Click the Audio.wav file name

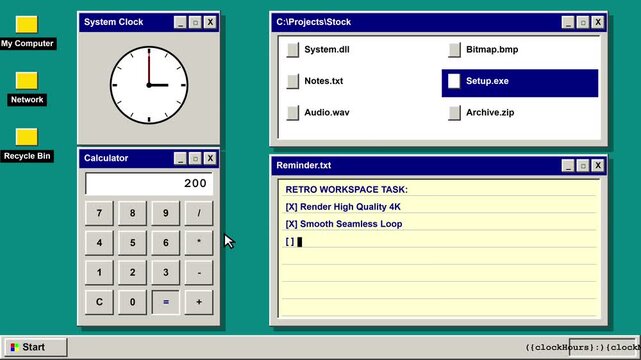tap(327, 113)
